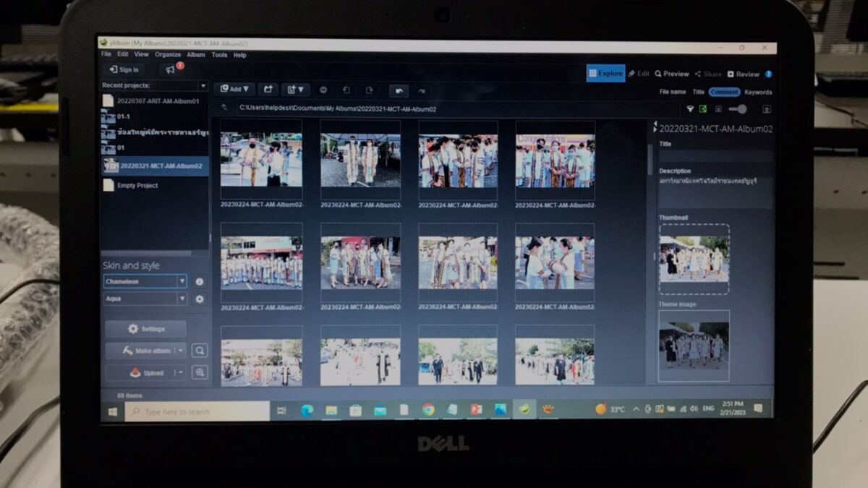Open Task View on taskbar
868x488 pixels.
[x=281, y=410]
